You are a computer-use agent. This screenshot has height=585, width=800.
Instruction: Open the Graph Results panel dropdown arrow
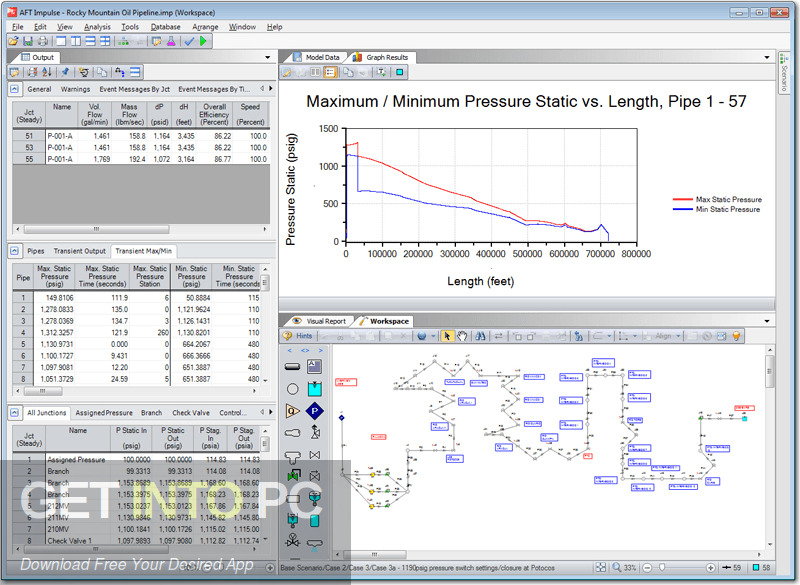[767, 57]
